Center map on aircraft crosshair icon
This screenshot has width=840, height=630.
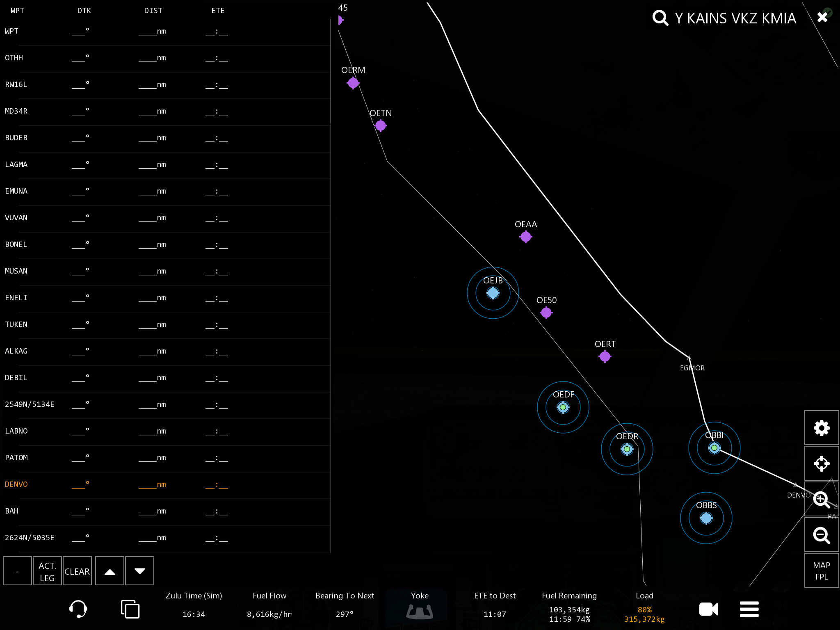click(x=821, y=463)
